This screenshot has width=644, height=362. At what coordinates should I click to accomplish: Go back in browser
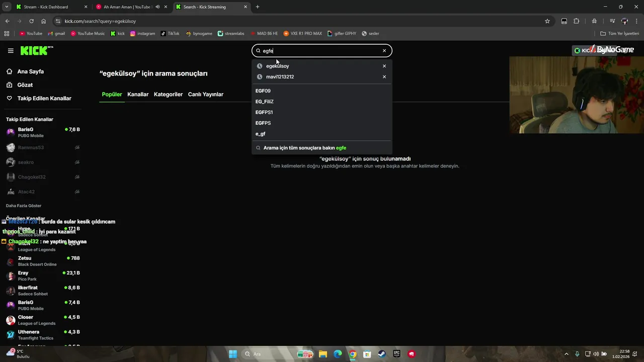(x=7, y=21)
